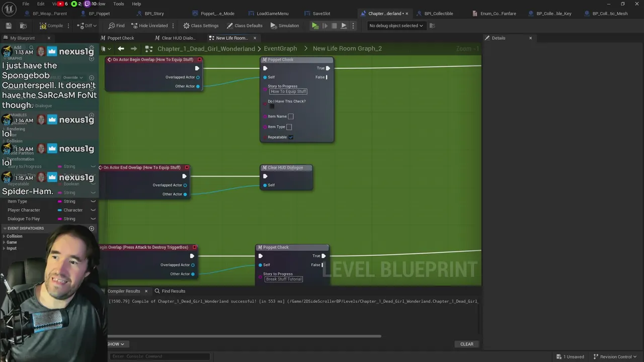This screenshot has width=644, height=362.
Task: Click the graph hierarchy icon in breadcrumb
Action: click(x=148, y=48)
